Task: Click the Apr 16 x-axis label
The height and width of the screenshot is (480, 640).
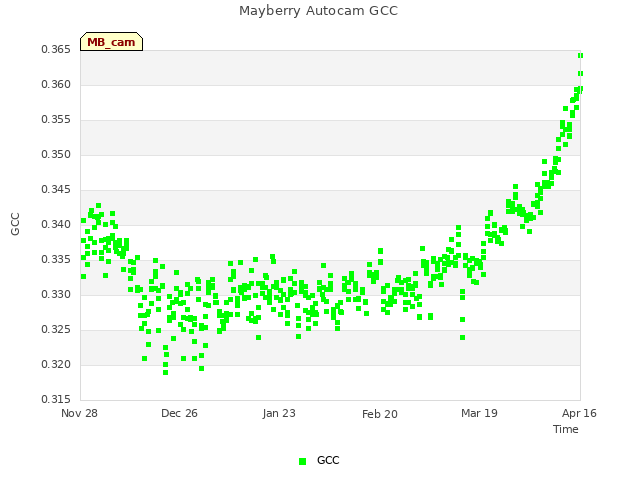Action: click(x=579, y=413)
